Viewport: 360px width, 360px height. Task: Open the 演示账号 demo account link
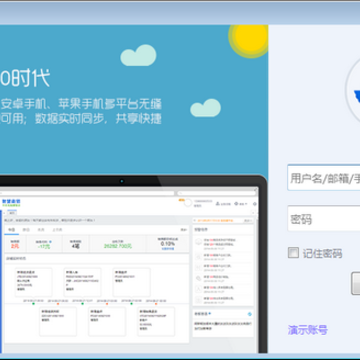308,330
